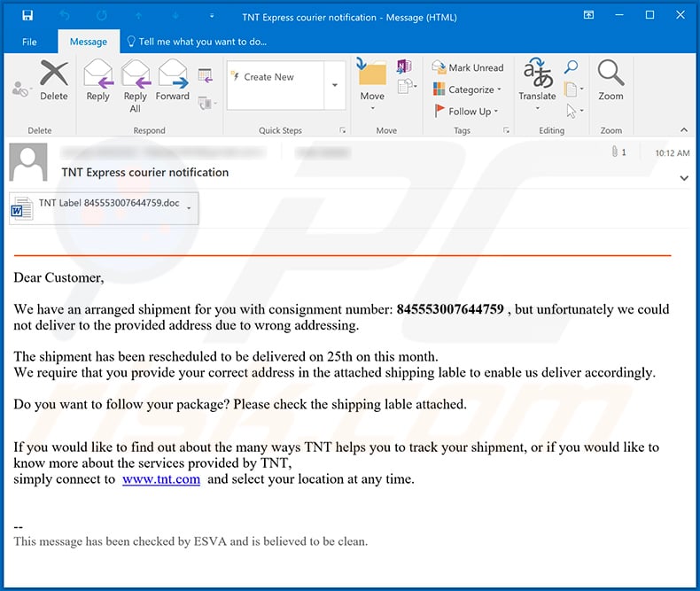Click the Zoom magnifier button
This screenshot has width=700, height=591.
(x=611, y=81)
